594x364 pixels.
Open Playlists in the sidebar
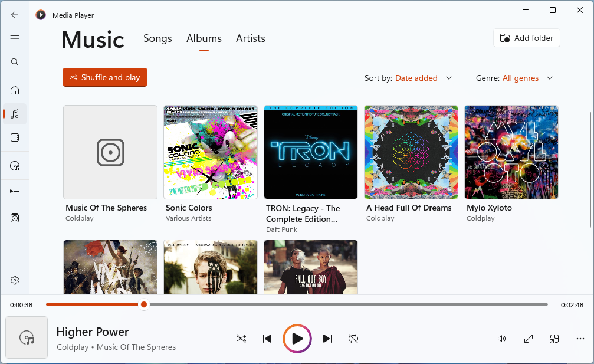click(14, 218)
